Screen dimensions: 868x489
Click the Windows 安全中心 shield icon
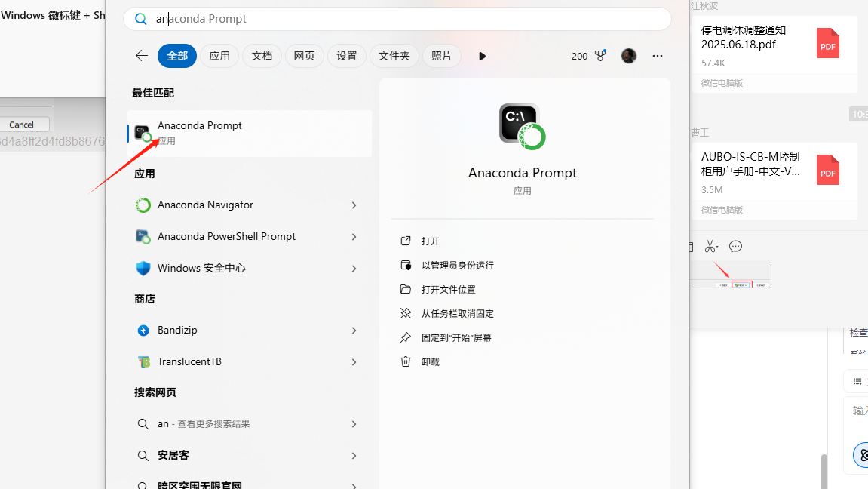click(143, 268)
